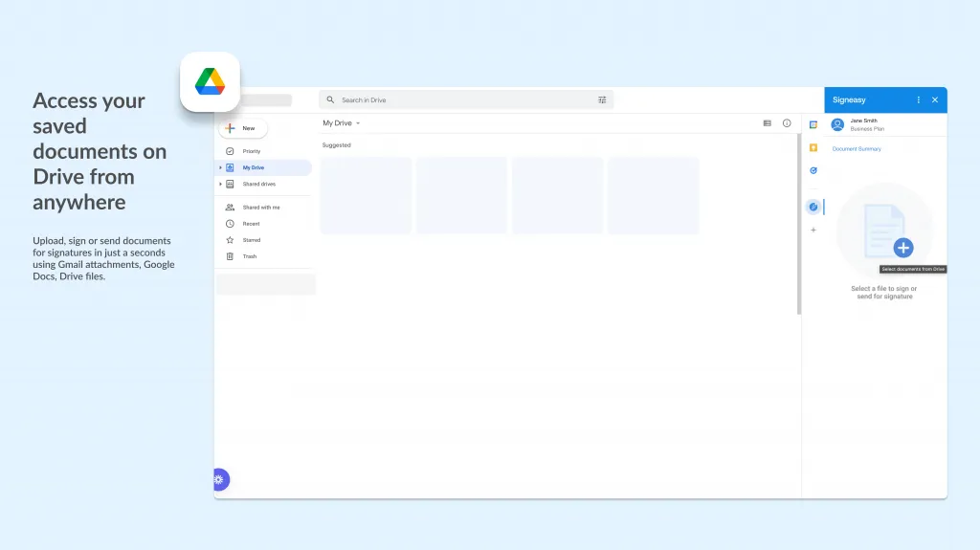Click the Drive vertical scrollbar

pyautogui.click(x=799, y=224)
